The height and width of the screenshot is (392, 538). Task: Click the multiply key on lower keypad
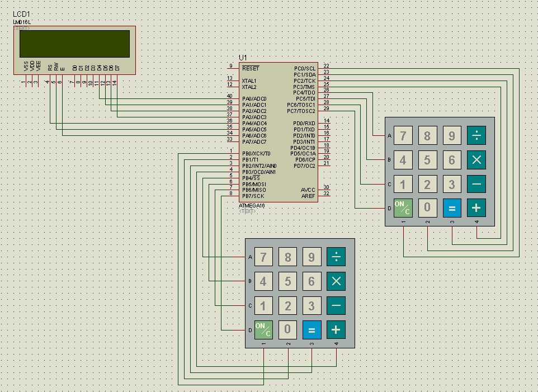[336, 281]
